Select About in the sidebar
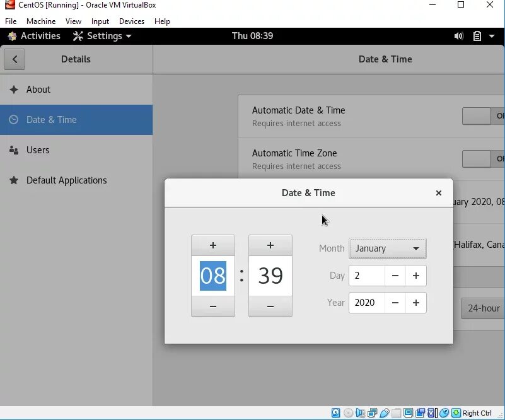Image resolution: width=505 pixels, height=420 pixels. (x=76, y=90)
